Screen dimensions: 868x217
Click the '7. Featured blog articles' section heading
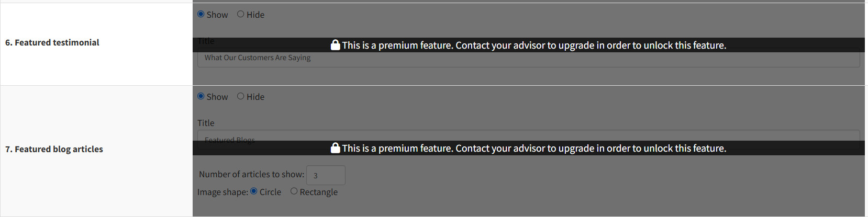click(54, 149)
